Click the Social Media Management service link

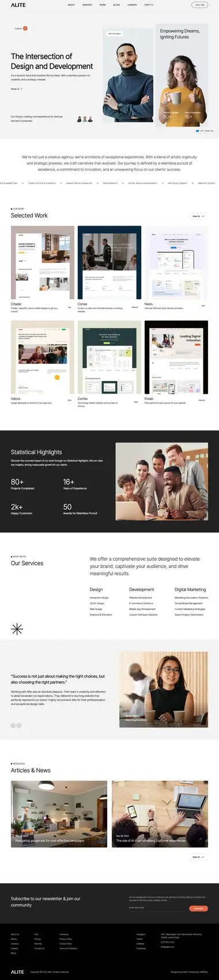pos(188,603)
